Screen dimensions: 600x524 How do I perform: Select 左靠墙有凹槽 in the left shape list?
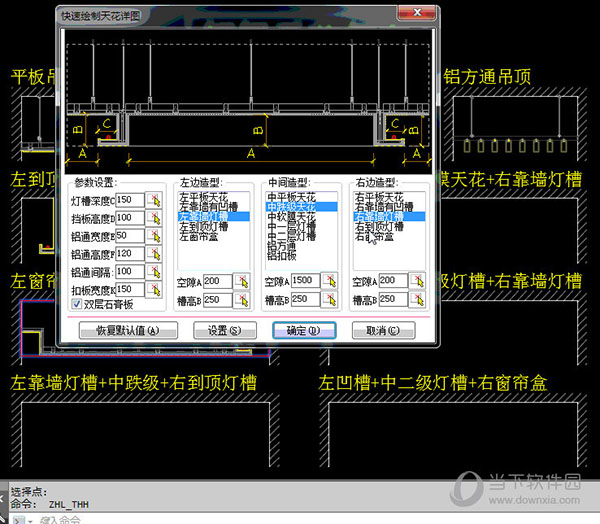click(x=214, y=207)
